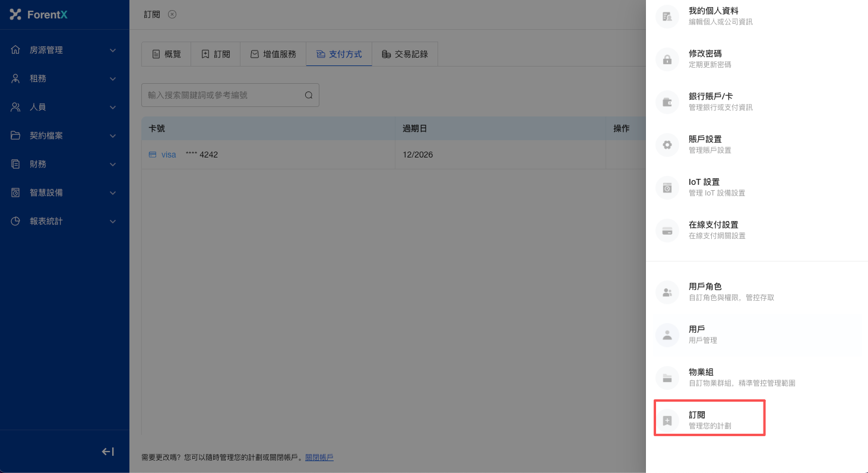This screenshot has height=473, width=868.
Task: Click the folder icon for 物業組
Action: click(667, 378)
